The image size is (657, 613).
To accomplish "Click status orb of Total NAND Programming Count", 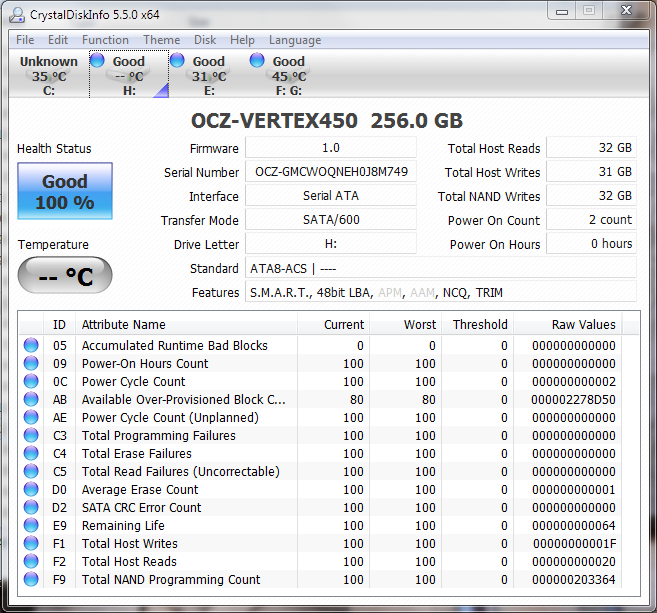I will [x=31, y=579].
